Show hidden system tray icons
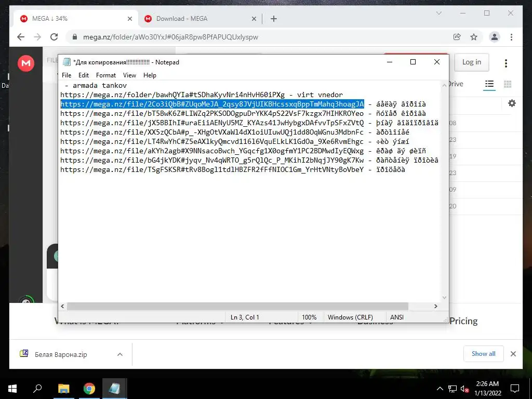Viewport: 532px width, 399px height. click(440, 389)
